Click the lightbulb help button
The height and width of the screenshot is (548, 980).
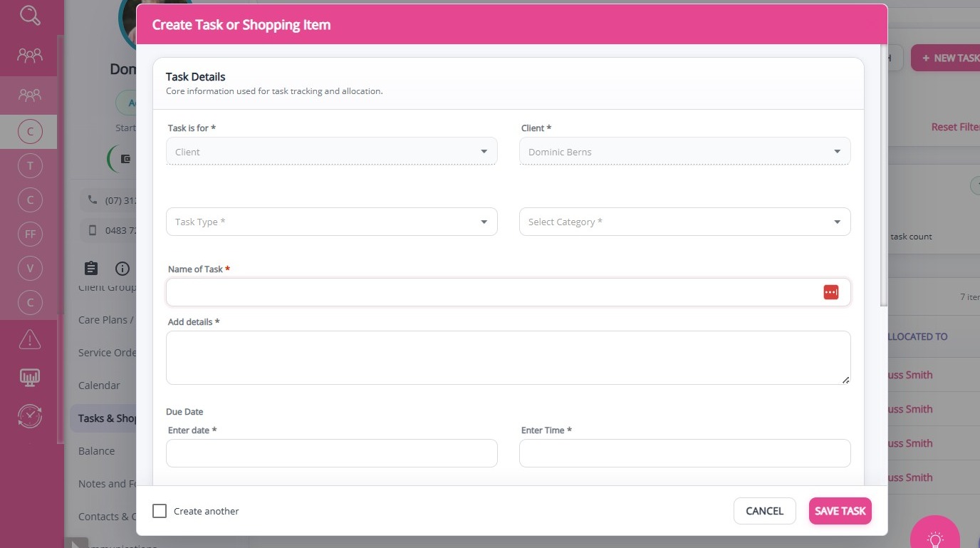pos(935,539)
